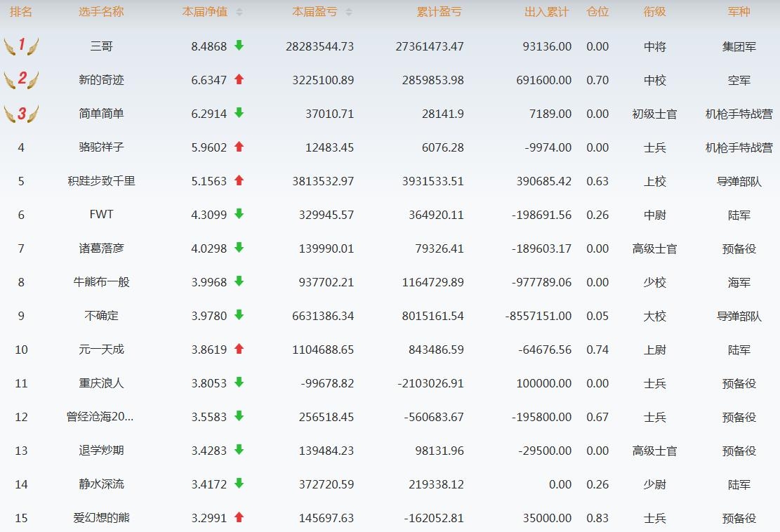Image resolution: width=780 pixels, height=532 pixels.
Task: Click red up arrow beside 5.1563
Action: pyautogui.click(x=239, y=180)
